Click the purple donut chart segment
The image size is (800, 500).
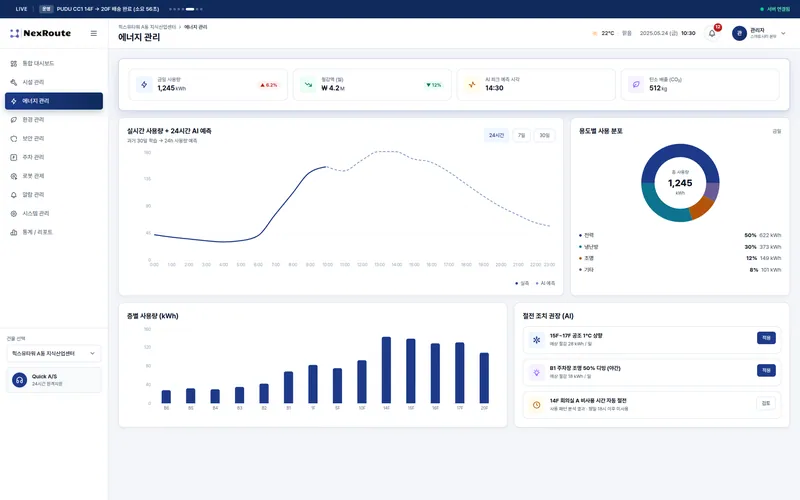point(712,191)
